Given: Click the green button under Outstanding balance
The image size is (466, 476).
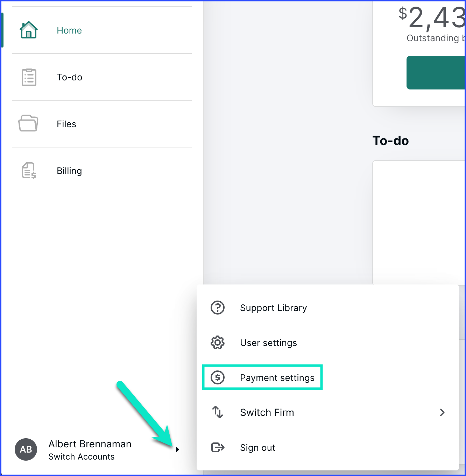Looking at the screenshot, I should pyautogui.click(x=436, y=73).
